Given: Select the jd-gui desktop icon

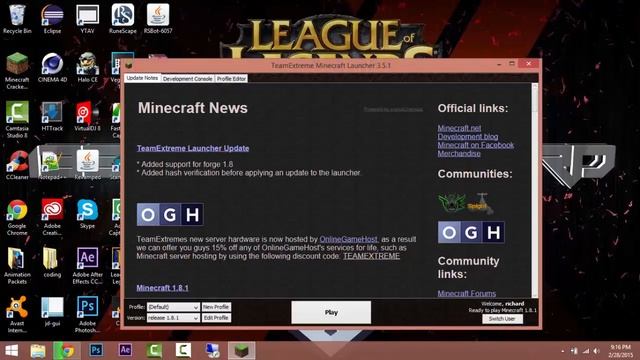Looking at the screenshot, I should 52,311.
